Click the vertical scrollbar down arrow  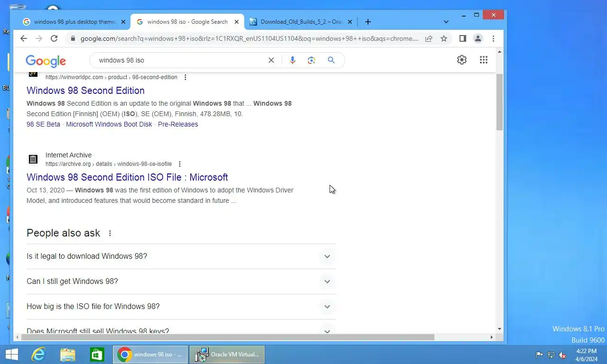click(x=499, y=329)
